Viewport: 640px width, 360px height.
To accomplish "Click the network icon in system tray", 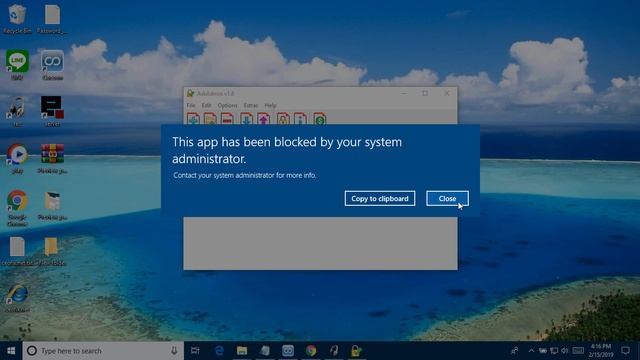I will pyautogui.click(x=554, y=351).
